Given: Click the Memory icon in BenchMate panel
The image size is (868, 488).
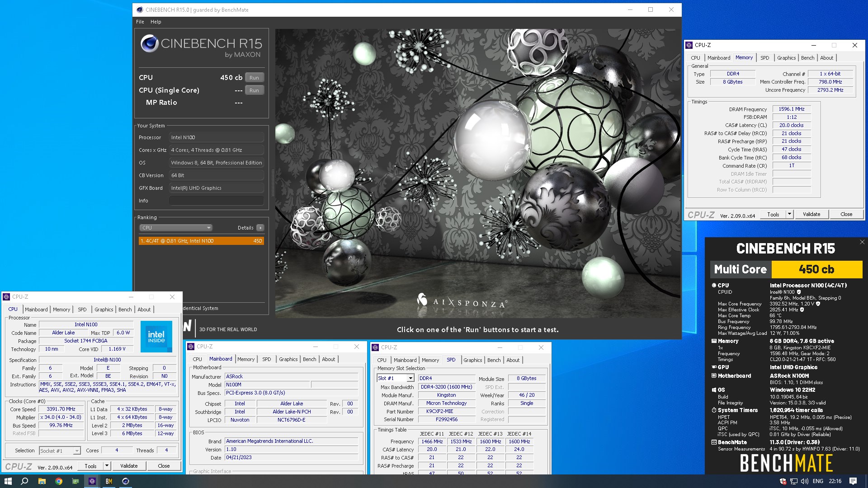Looking at the screenshot, I should 714,341.
